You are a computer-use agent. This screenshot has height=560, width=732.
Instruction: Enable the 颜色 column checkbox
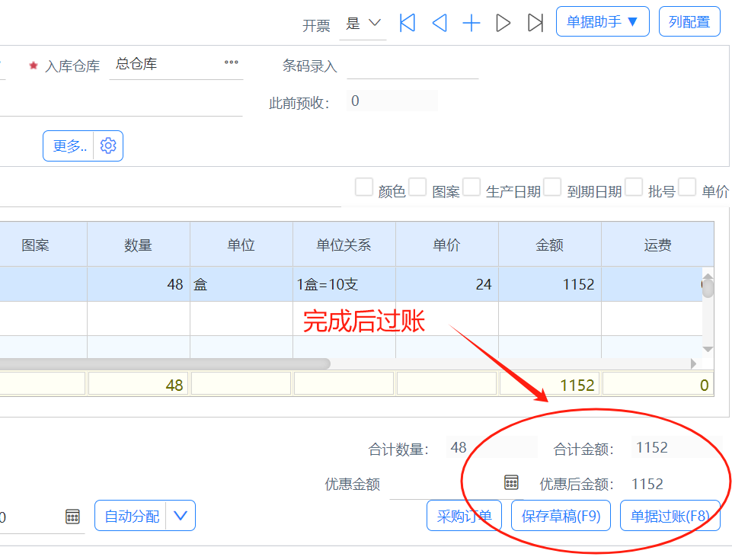tap(364, 187)
